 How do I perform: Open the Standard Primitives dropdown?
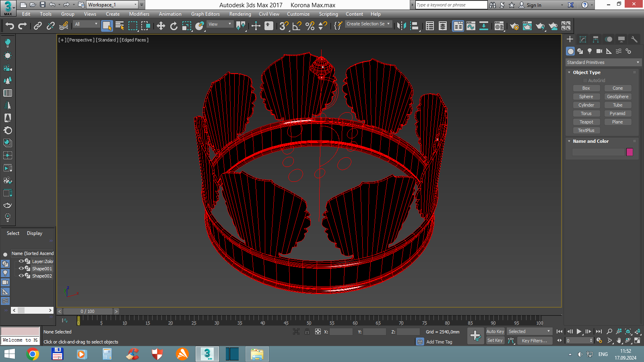click(x=603, y=62)
